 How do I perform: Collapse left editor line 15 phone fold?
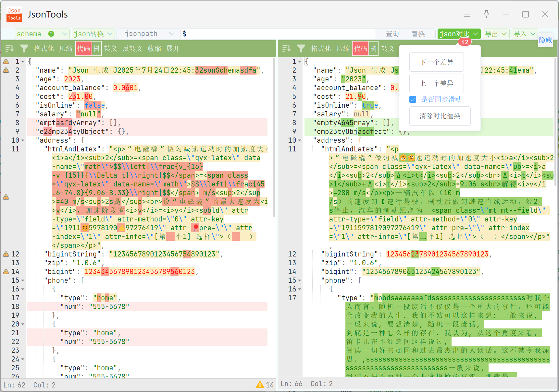(x=23, y=280)
